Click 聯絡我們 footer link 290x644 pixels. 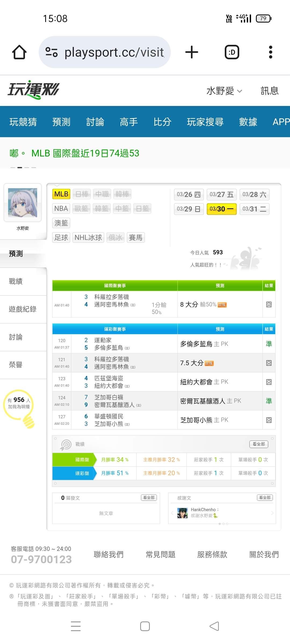click(109, 554)
